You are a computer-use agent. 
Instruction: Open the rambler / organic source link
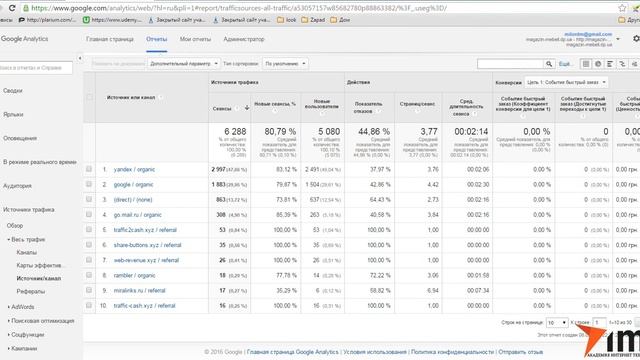pyautogui.click(x=134, y=276)
